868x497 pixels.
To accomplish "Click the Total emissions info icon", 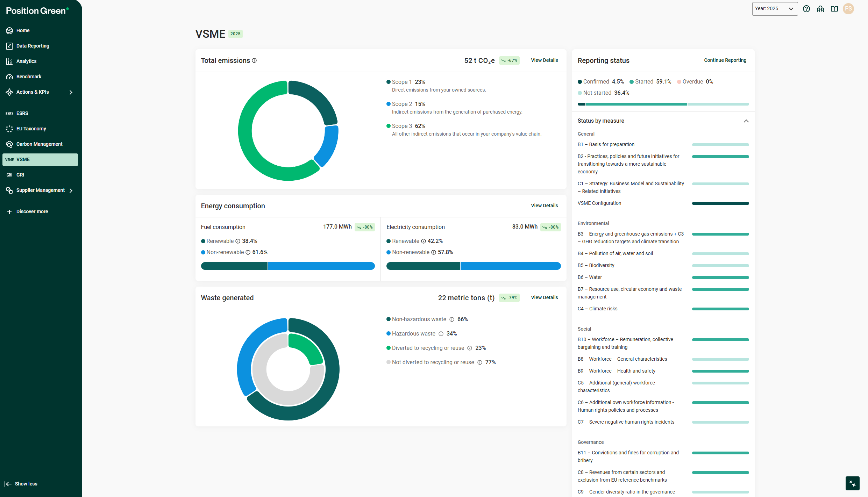I will pos(255,60).
